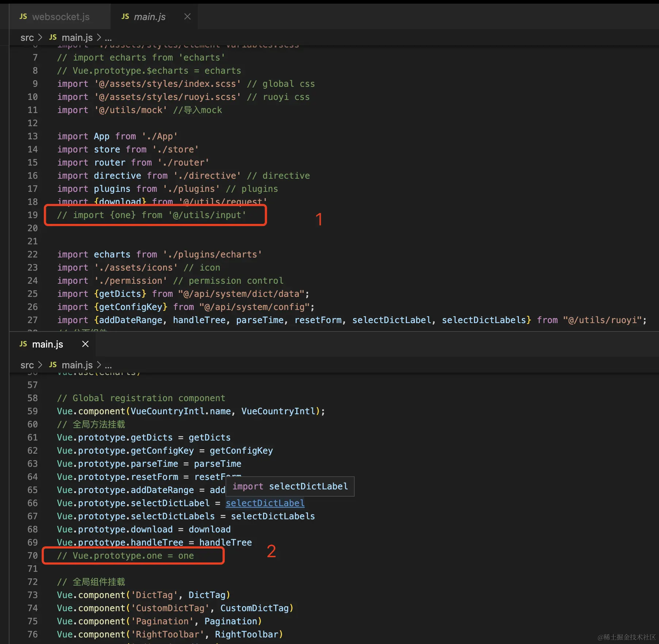Select line number 19 in the upper gutter
The image size is (659, 644).
32,215
